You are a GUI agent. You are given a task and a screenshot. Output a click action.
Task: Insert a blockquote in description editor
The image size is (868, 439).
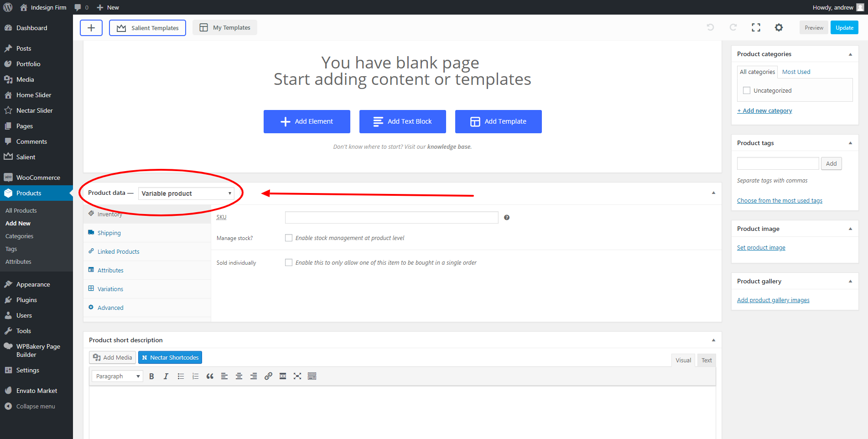[x=210, y=376]
